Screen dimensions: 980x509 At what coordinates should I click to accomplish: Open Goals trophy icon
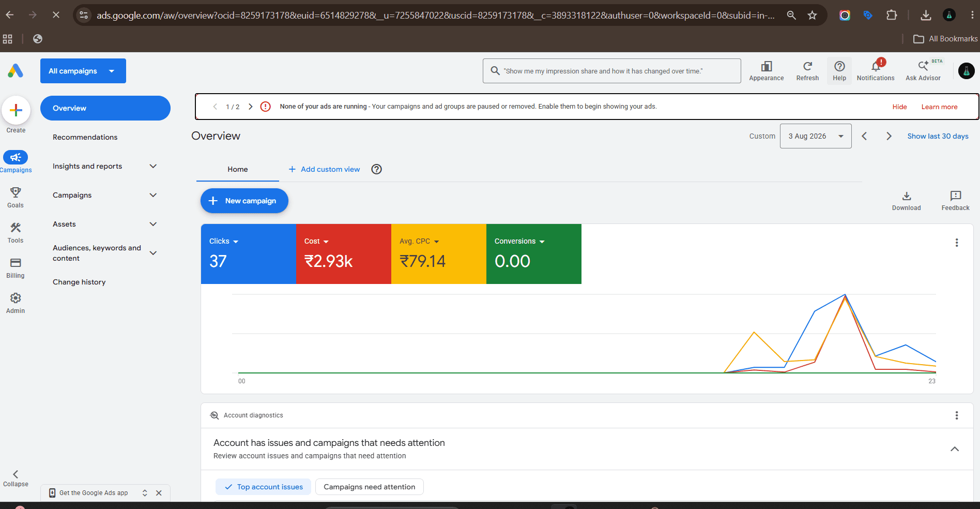click(x=16, y=192)
